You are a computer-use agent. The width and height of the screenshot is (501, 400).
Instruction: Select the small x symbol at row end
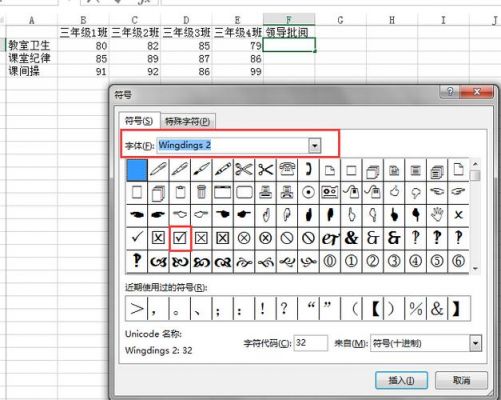458,215
